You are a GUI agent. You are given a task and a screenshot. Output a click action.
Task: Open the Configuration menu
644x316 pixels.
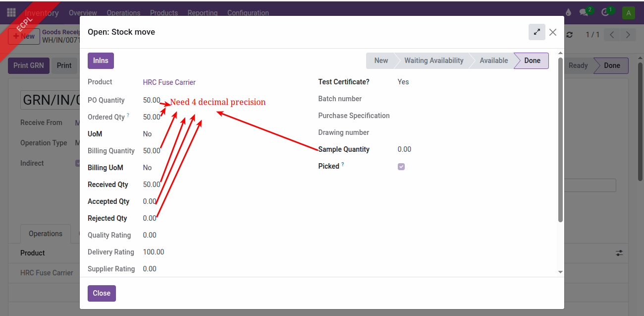[x=248, y=13]
